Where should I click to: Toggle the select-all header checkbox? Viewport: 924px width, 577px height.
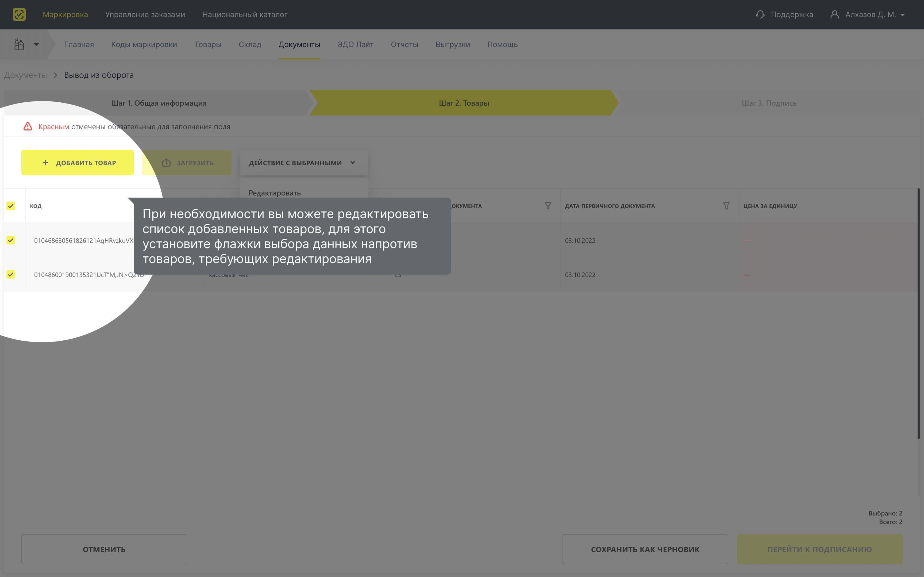pos(11,206)
